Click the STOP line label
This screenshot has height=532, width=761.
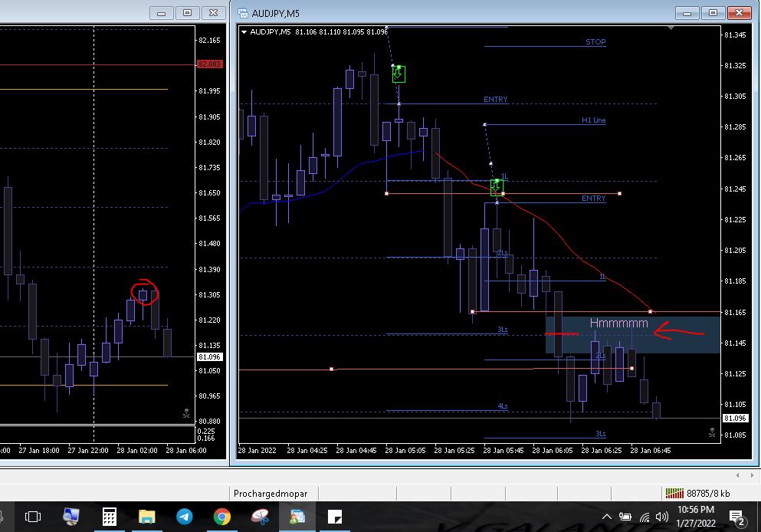pyautogui.click(x=595, y=41)
